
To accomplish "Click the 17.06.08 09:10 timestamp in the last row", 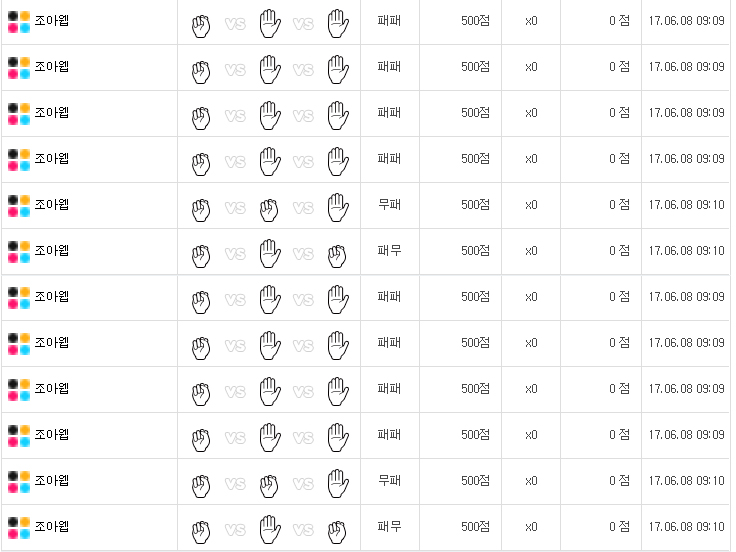I will pyautogui.click(x=686, y=526).
